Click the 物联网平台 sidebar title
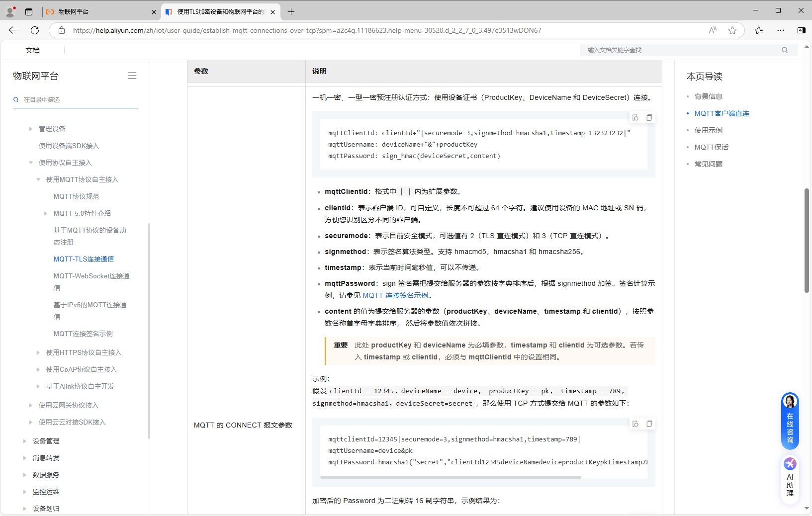Viewport: 812px width, 516px height. pos(36,76)
